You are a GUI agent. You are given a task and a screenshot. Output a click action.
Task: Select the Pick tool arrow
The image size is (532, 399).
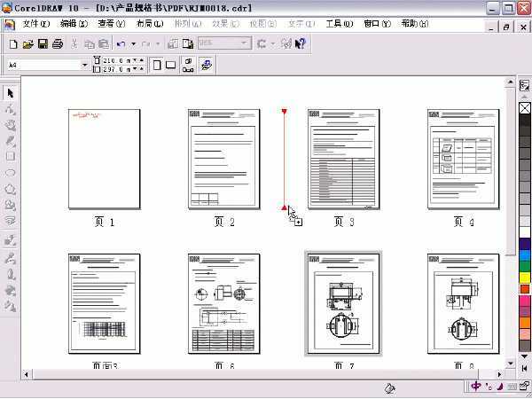pos(10,93)
